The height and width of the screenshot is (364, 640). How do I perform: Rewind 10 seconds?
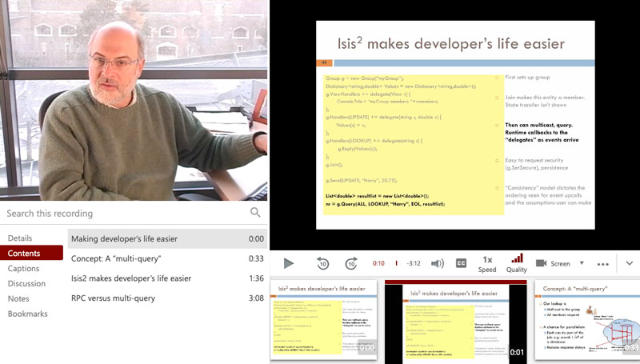click(x=322, y=263)
